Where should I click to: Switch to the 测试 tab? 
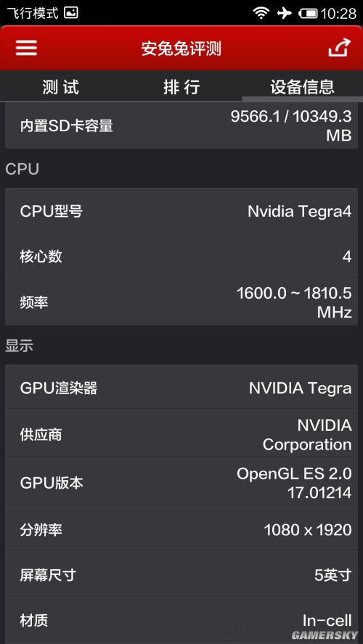[60, 87]
